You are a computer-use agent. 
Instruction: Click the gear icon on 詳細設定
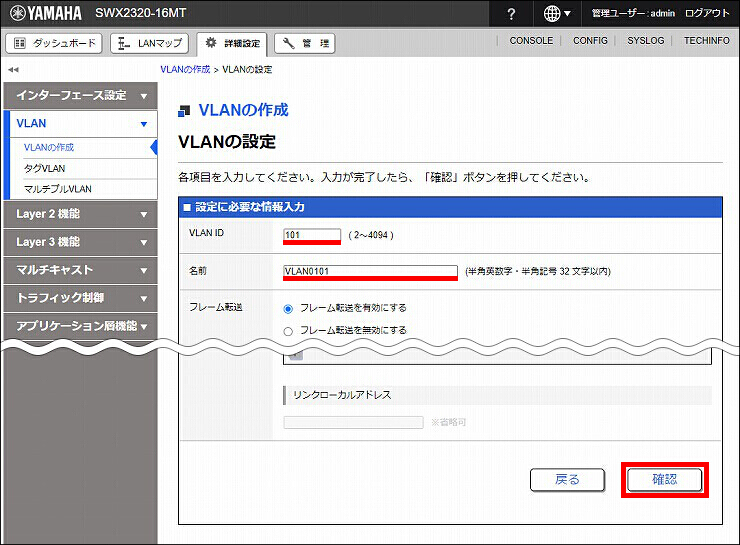point(211,43)
